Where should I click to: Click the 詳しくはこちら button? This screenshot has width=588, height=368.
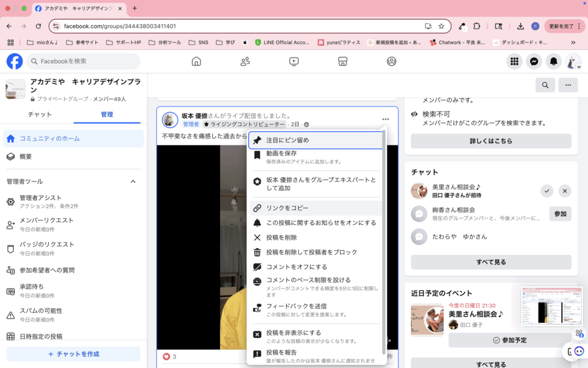tap(491, 141)
